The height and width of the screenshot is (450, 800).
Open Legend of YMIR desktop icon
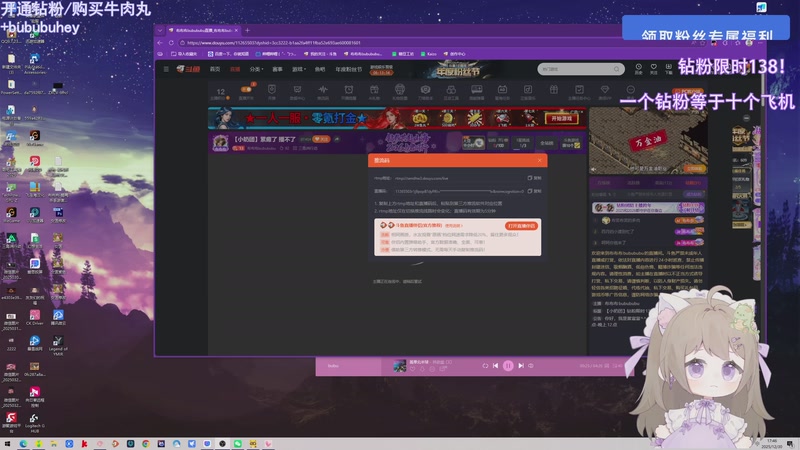click(x=58, y=345)
